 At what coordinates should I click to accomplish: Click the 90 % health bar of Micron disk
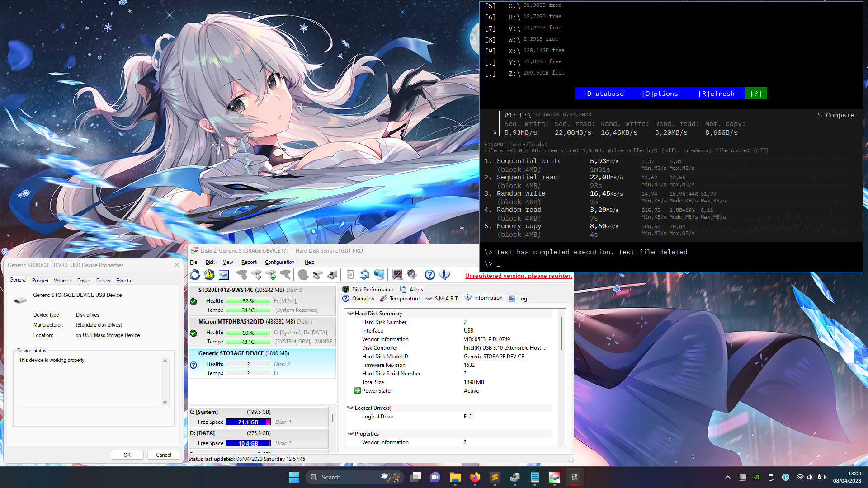[x=248, y=333]
